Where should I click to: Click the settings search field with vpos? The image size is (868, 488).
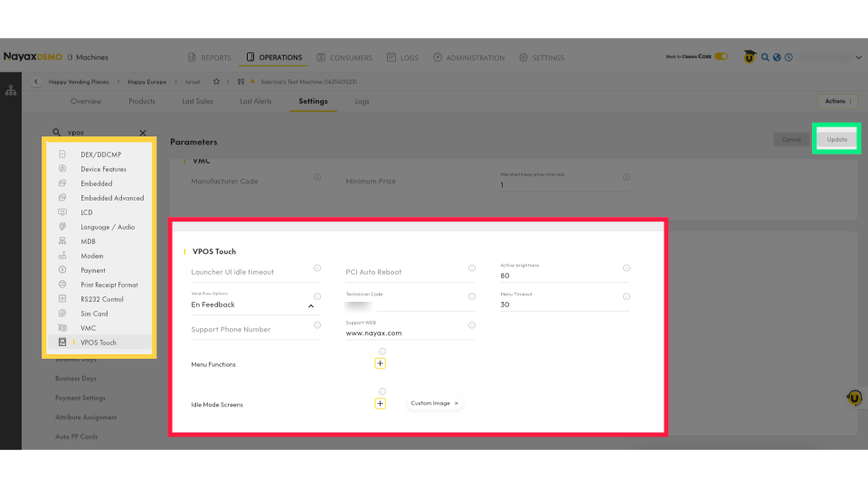point(99,133)
